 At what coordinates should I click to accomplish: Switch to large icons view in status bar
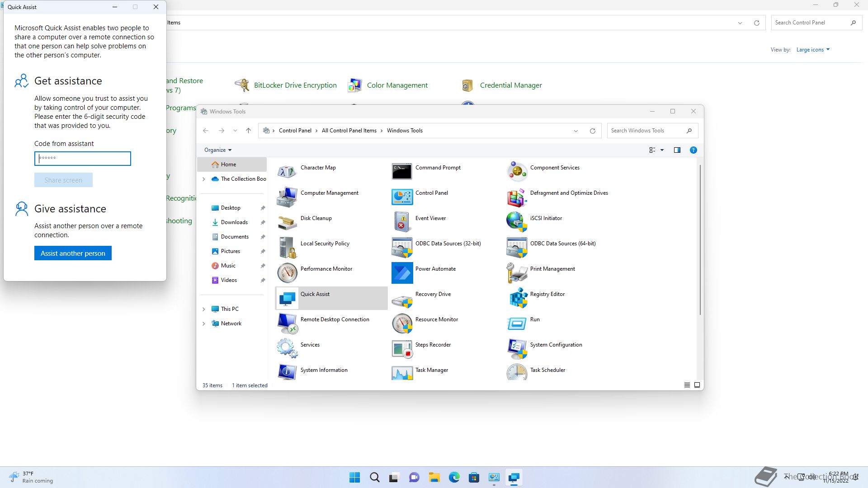pos(697,385)
